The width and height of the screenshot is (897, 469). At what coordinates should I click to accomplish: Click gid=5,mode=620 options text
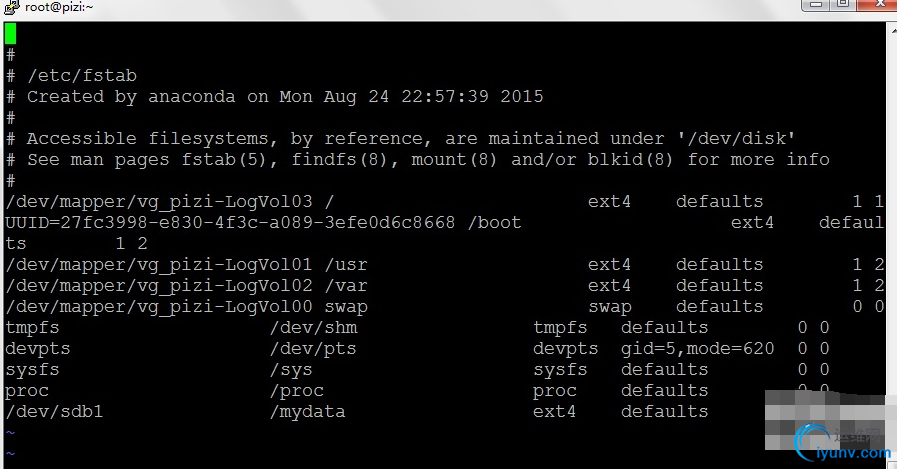point(697,349)
